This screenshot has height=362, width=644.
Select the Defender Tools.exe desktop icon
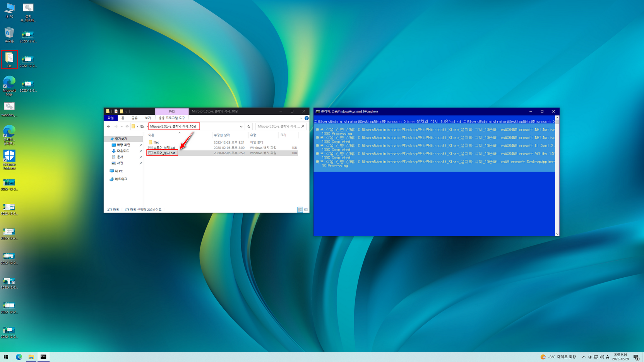[9, 160]
